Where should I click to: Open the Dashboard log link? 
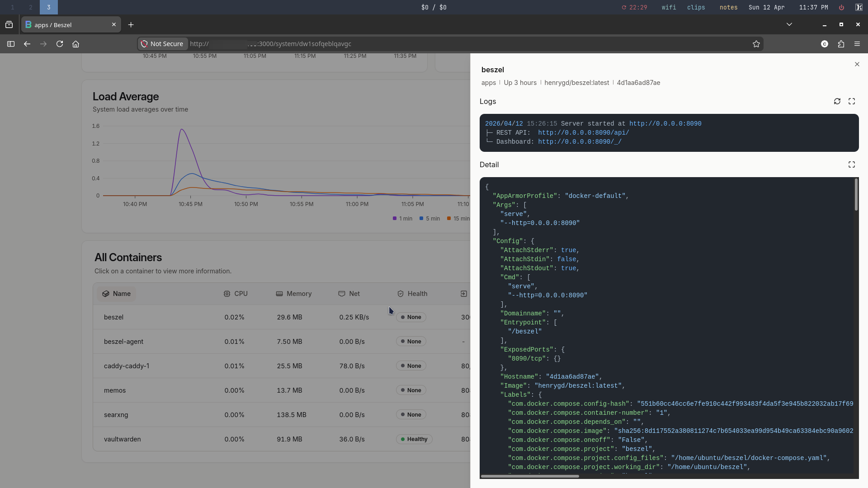click(x=580, y=142)
